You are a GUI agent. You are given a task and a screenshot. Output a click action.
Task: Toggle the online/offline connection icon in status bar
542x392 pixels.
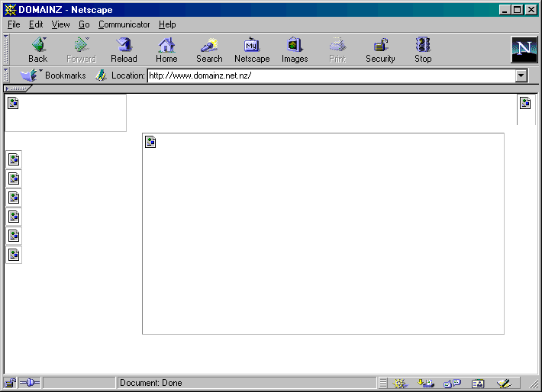pos(30,383)
